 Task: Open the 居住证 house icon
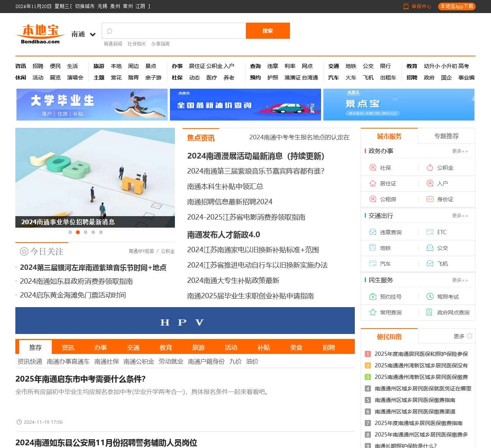tap(372, 183)
